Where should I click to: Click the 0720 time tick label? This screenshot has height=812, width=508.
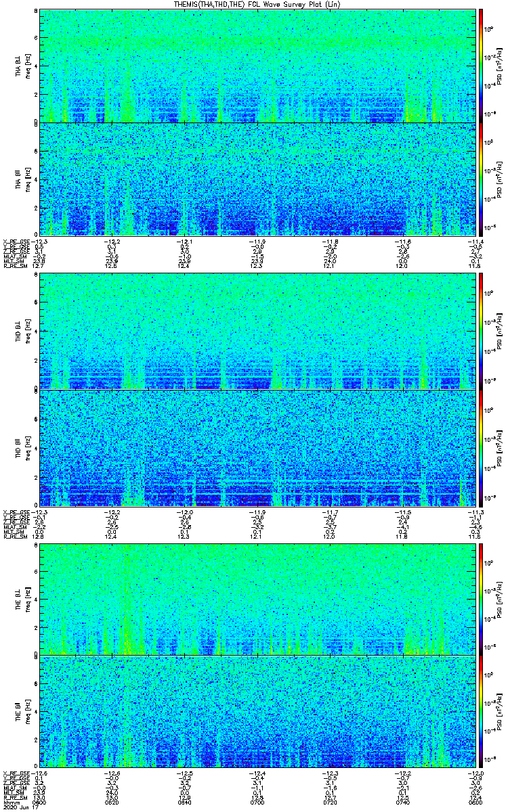point(330,803)
